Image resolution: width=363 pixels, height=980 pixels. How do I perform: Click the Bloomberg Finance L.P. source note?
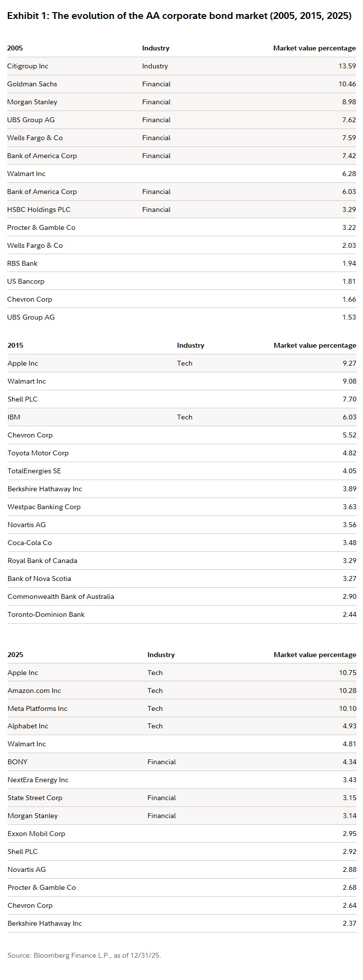tap(84, 955)
